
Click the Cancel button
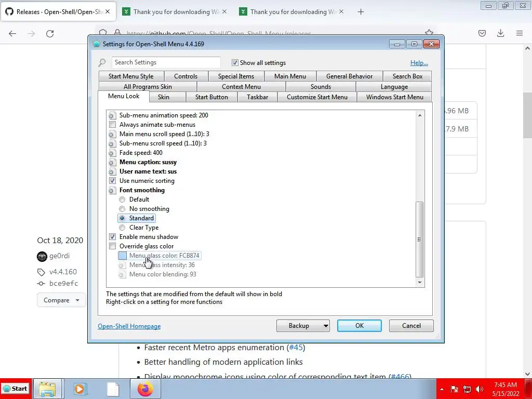point(411,326)
